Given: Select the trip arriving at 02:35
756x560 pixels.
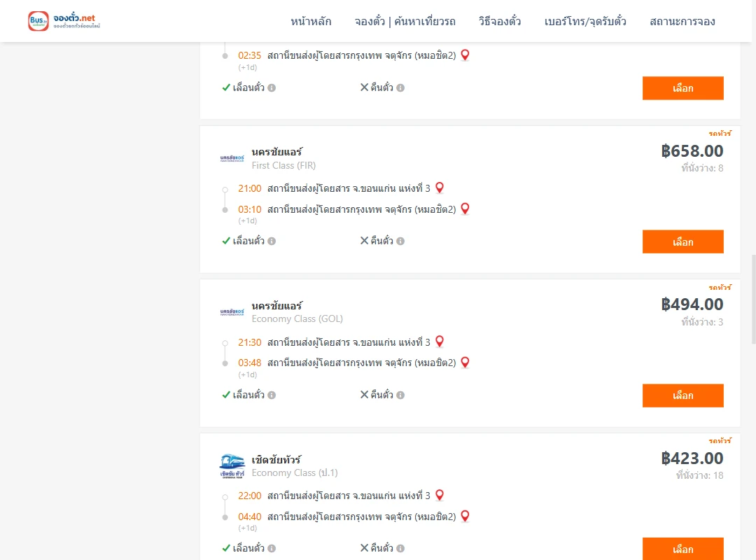Looking at the screenshot, I should coord(682,88).
